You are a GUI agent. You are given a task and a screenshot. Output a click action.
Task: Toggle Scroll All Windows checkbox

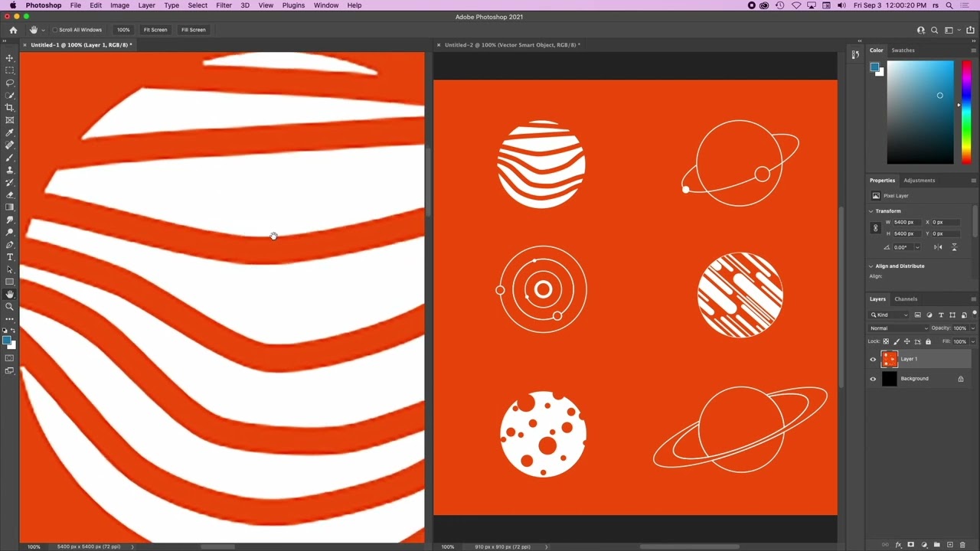(55, 30)
